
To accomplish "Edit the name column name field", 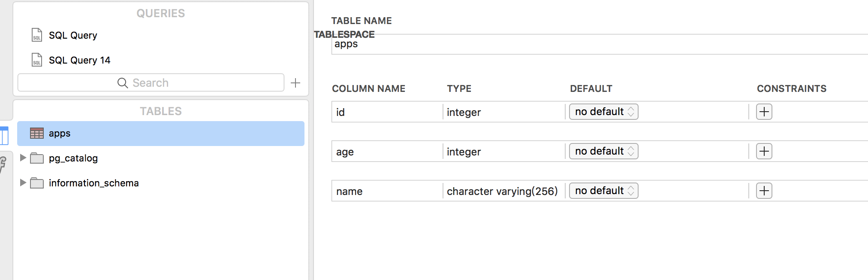I will pyautogui.click(x=387, y=191).
